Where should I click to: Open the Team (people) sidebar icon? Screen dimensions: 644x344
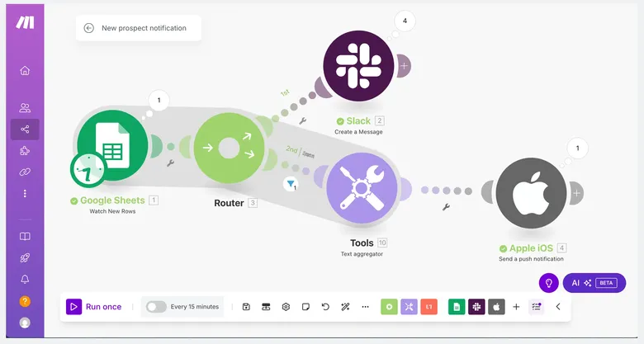[25, 107]
